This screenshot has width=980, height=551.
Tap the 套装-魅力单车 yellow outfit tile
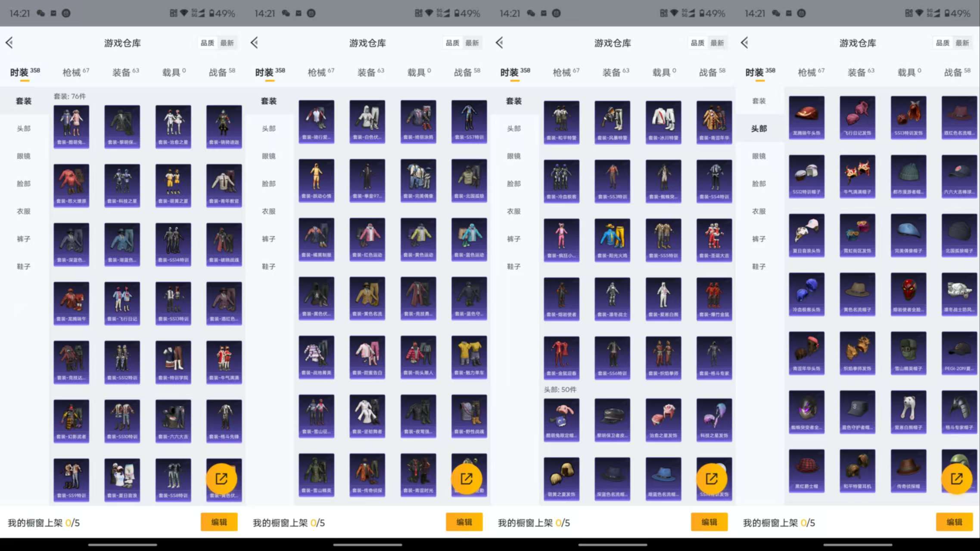tap(469, 357)
